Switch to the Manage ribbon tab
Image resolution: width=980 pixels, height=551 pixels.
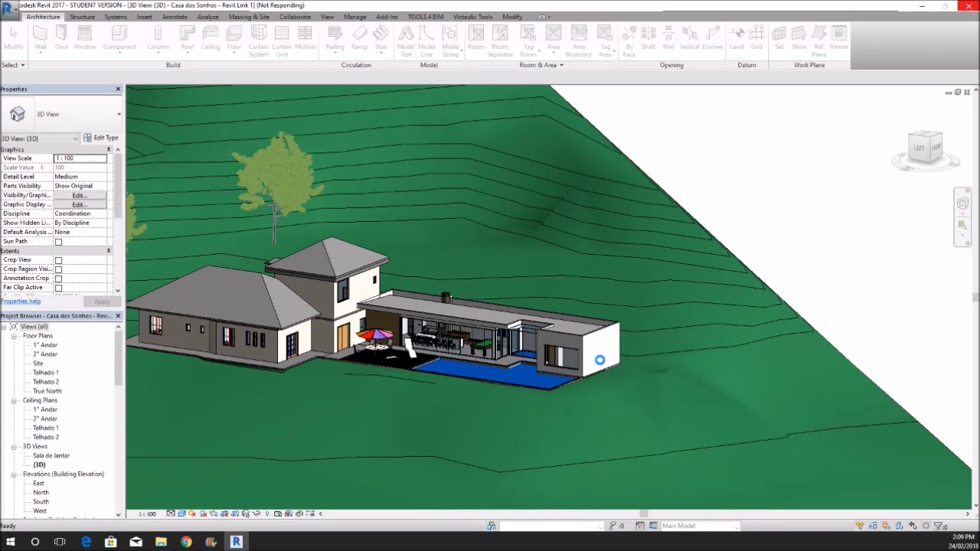pyautogui.click(x=354, y=17)
